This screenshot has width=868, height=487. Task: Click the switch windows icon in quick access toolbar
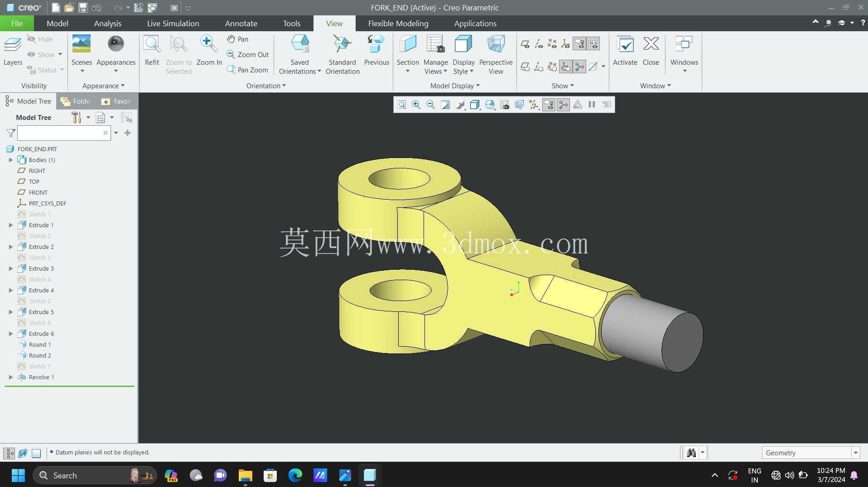click(x=153, y=8)
